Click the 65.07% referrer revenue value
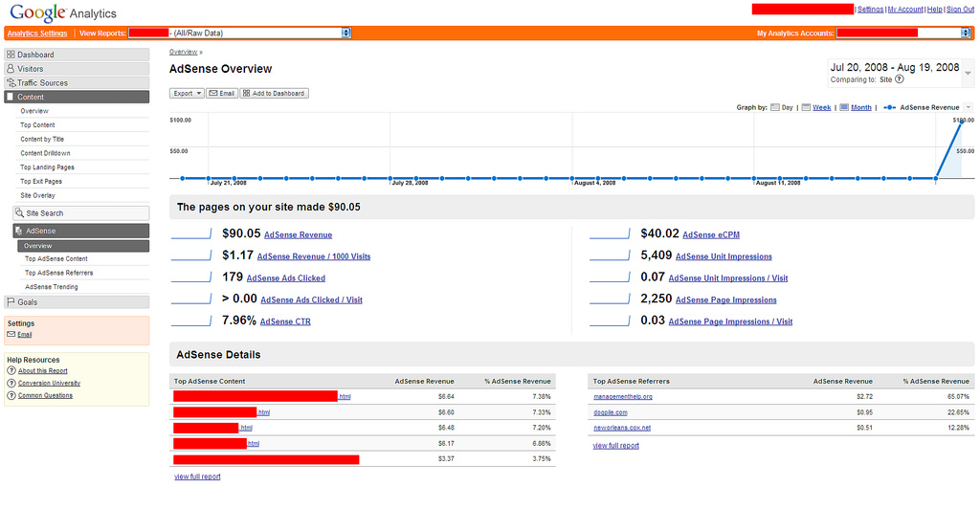The height and width of the screenshot is (509, 980). [958, 397]
